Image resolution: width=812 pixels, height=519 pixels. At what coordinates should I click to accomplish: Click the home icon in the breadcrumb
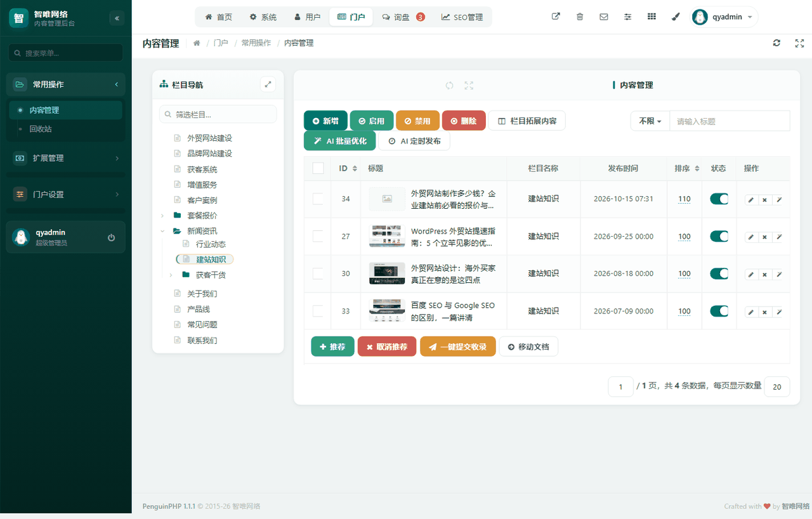click(197, 43)
